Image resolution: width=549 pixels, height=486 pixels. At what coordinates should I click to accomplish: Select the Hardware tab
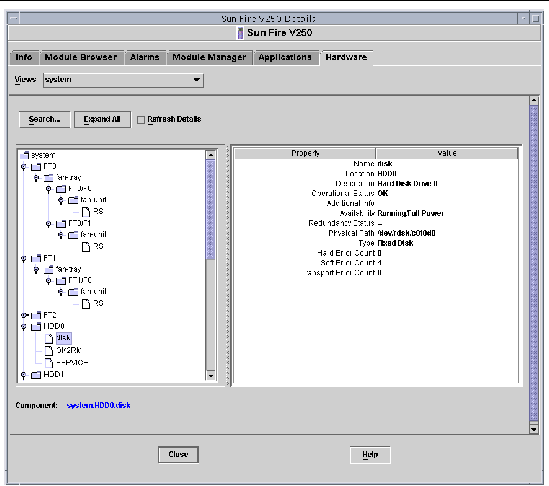click(346, 57)
